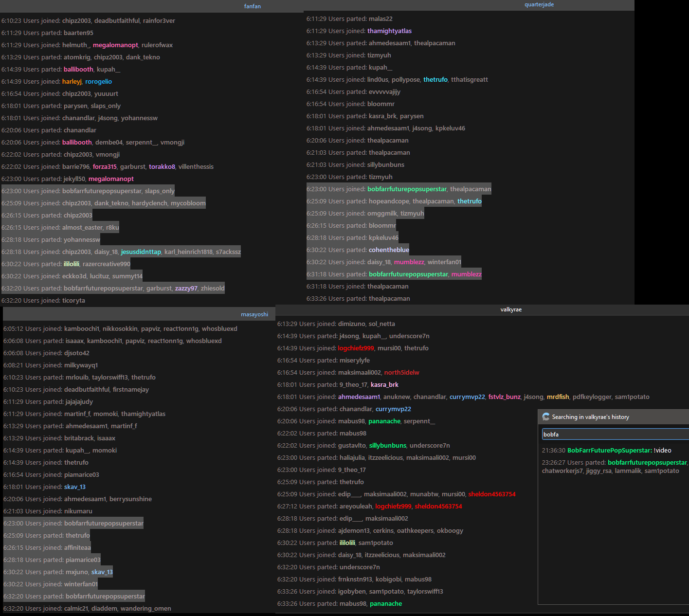This screenshot has width=689, height=616.
Task: Click 'BobFarrFuturePopSuperstar' in the 21:36:30 search result
Action: pyautogui.click(x=609, y=451)
